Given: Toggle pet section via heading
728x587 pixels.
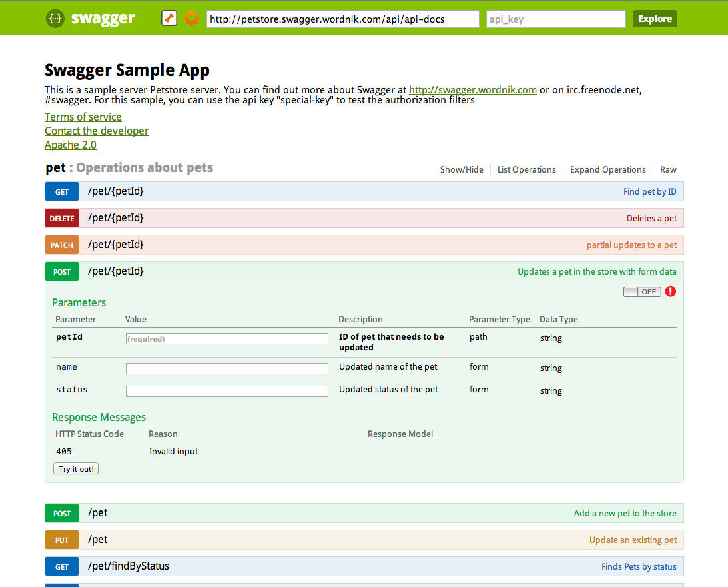Looking at the screenshot, I should click(129, 167).
